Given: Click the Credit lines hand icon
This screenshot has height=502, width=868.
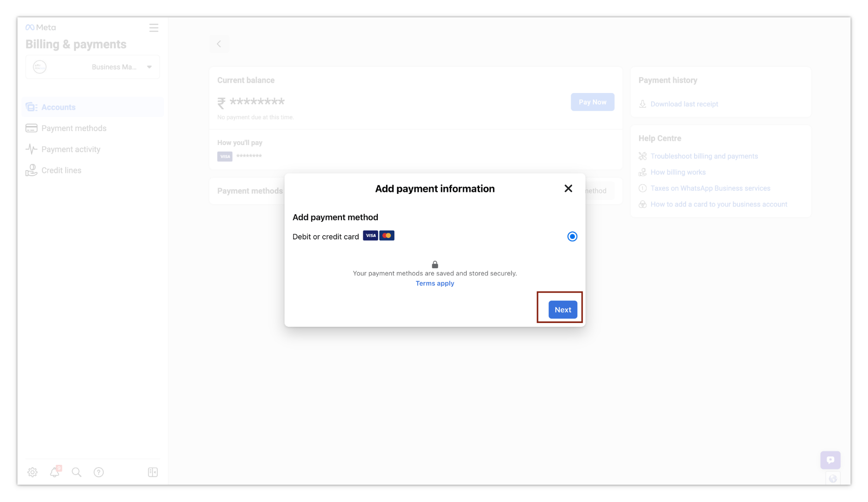Looking at the screenshot, I should (31, 170).
